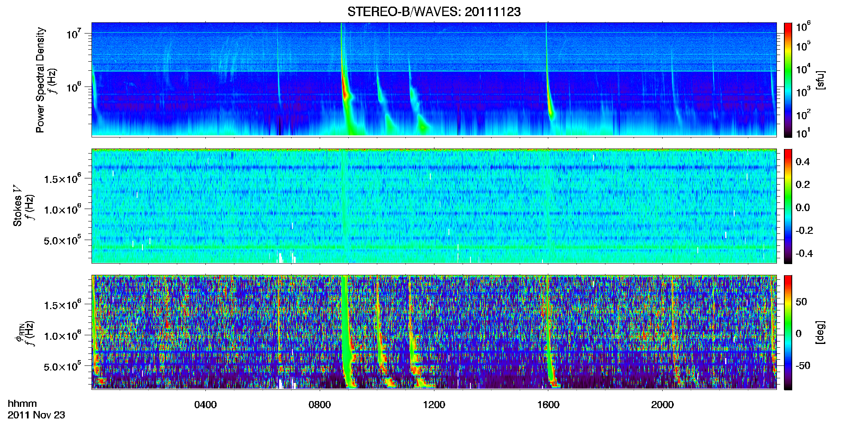Select the 0.2 value on Stokes color bar
Image resolution: width=868 pixels, height=447 pixels.
tap(803, 185)
